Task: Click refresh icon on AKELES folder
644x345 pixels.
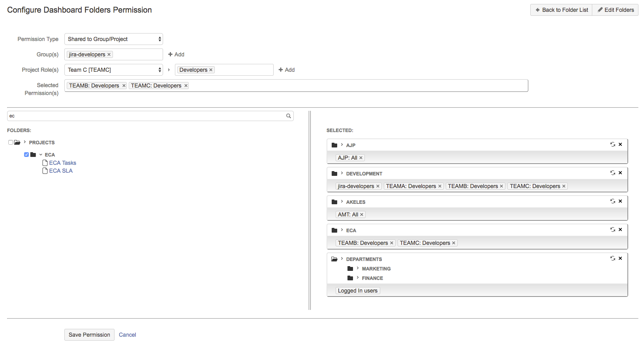Action: (x=612, y=201)
